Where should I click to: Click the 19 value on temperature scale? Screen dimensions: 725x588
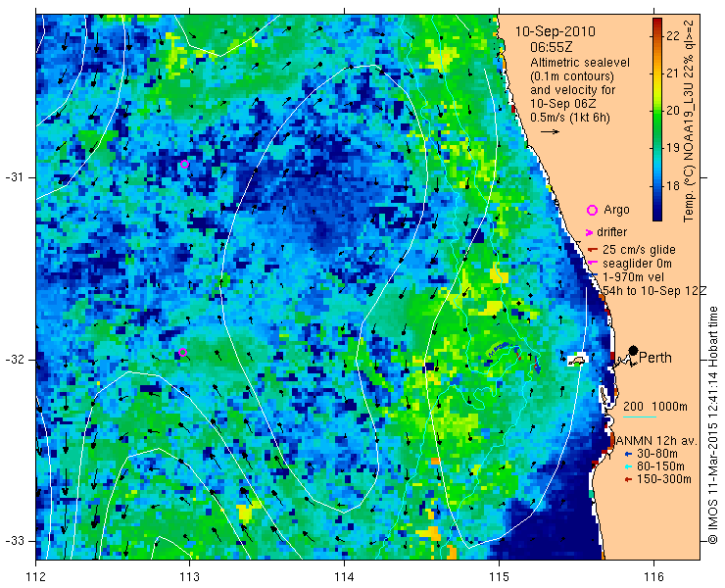[673, 148]
